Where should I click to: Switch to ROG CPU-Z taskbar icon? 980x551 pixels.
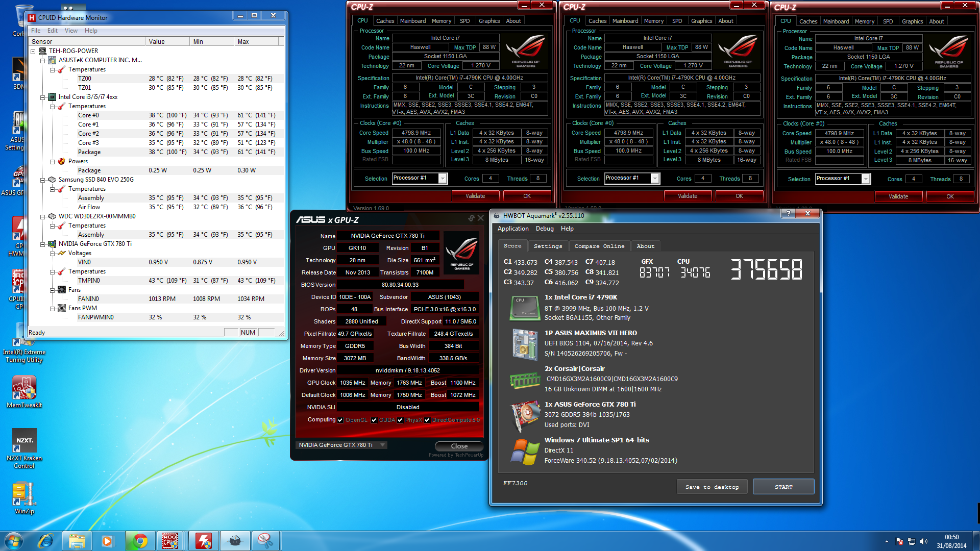pos(170,541)
